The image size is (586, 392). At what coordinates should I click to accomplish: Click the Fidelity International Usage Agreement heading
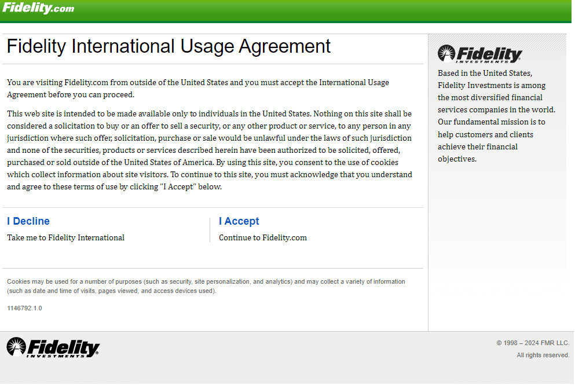(x=169, y=46)
